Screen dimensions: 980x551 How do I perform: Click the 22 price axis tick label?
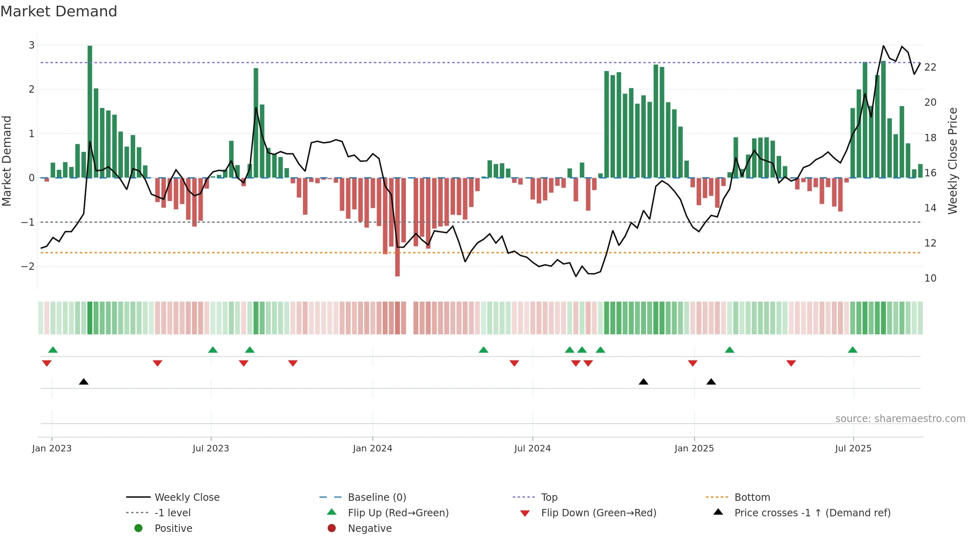[x=931, y=67]
